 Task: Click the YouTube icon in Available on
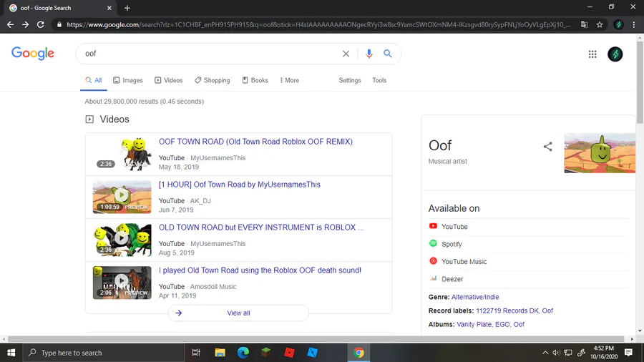(x=433, y=226)
